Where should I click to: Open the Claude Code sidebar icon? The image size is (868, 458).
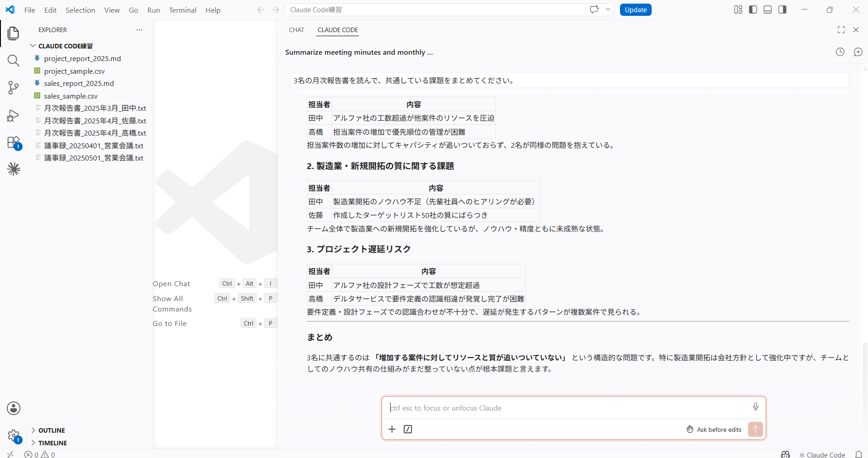(14, 169)
